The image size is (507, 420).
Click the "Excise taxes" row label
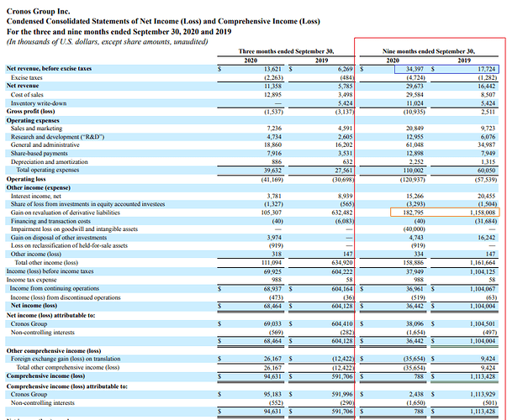pos(27,77)
